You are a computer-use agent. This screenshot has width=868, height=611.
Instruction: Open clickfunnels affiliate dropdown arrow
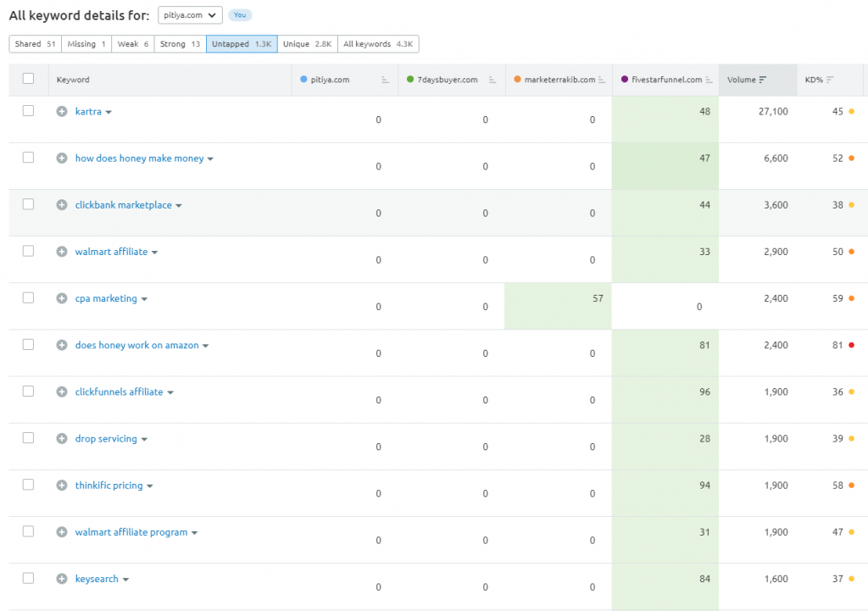[x=170, y=393]
